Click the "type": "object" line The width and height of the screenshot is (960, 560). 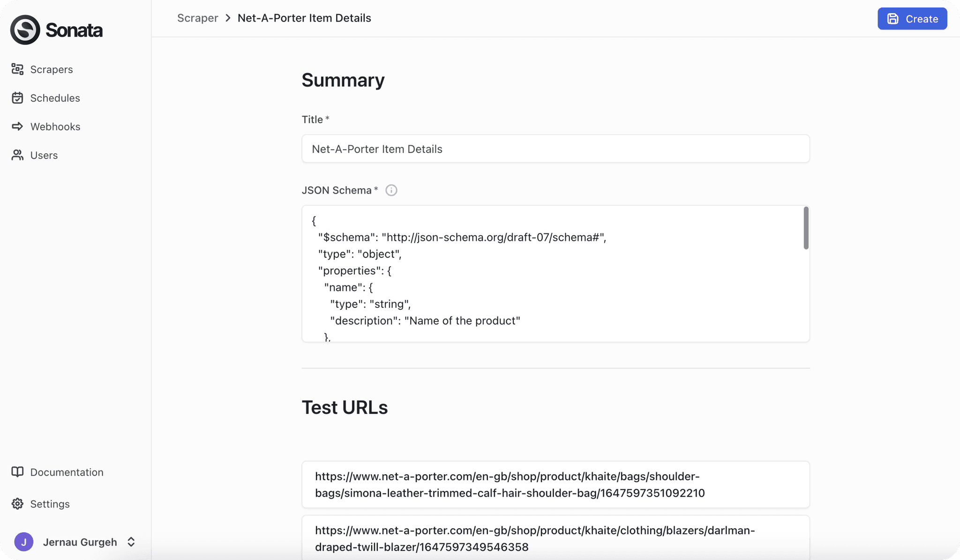point(360,254)
